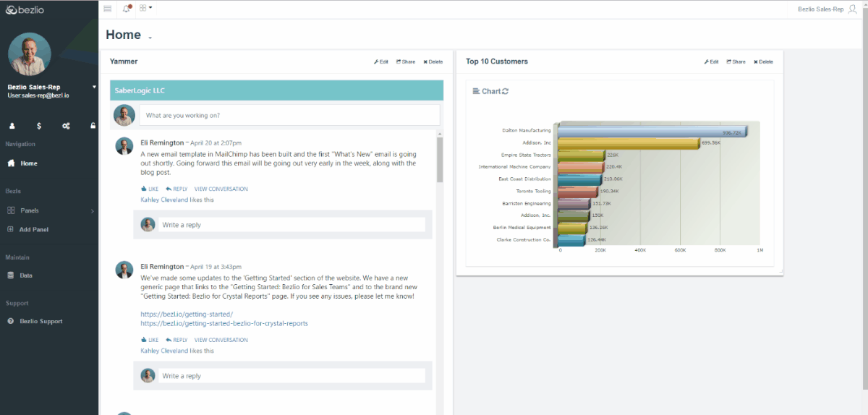Click 'Write a reply' under April 20 post
The width and height of the screenshot is (868, 415).
[x=292, y=225]
